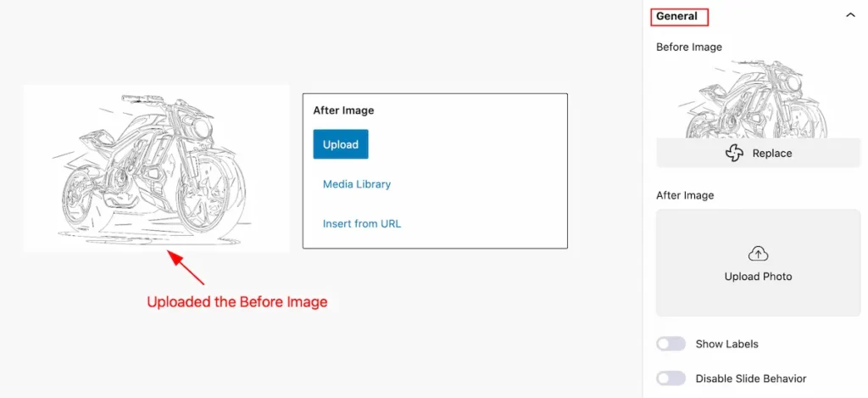868x398 pixels.
Task: Click the General panel heading
Action: 676,16
